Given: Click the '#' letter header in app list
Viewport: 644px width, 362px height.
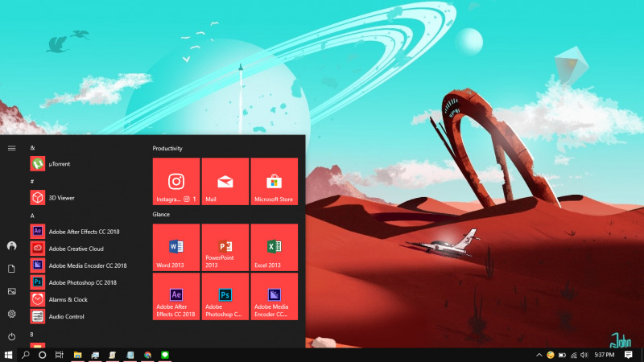Looking at the screenshot, I should (32, 181).
